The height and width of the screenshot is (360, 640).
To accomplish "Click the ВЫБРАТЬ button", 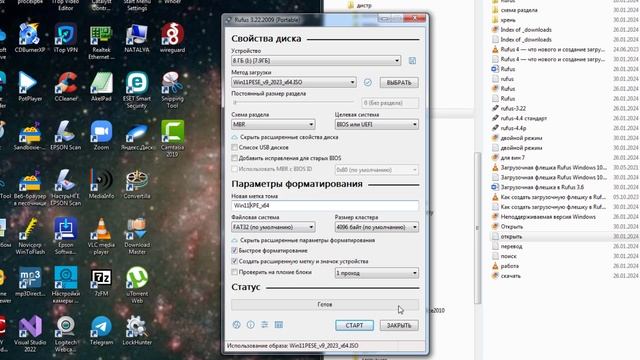I will [399, 82].
